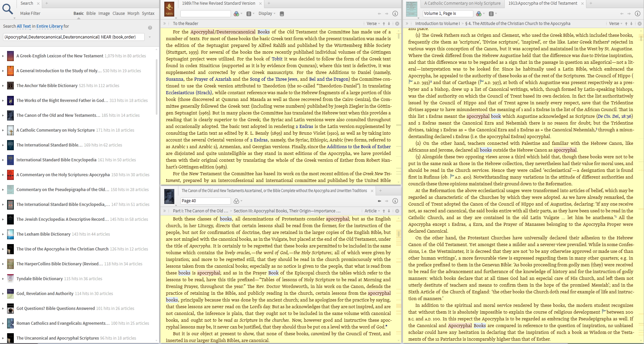Open NRSV resource information icon
644x344 pixels.
395,14
